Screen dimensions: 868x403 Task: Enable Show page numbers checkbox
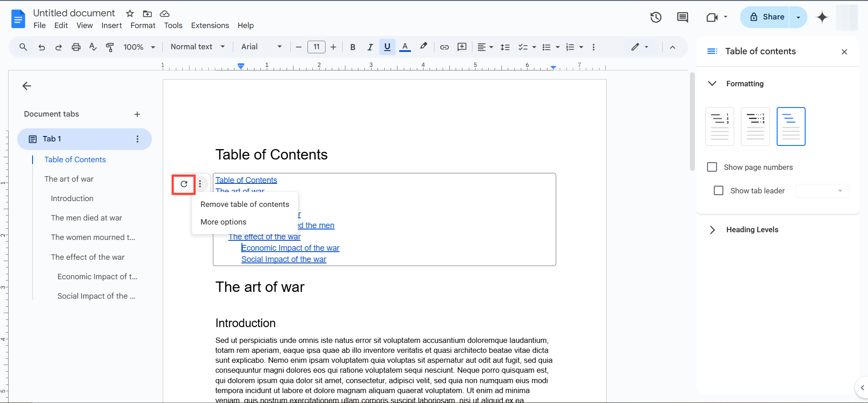(712, 167)
